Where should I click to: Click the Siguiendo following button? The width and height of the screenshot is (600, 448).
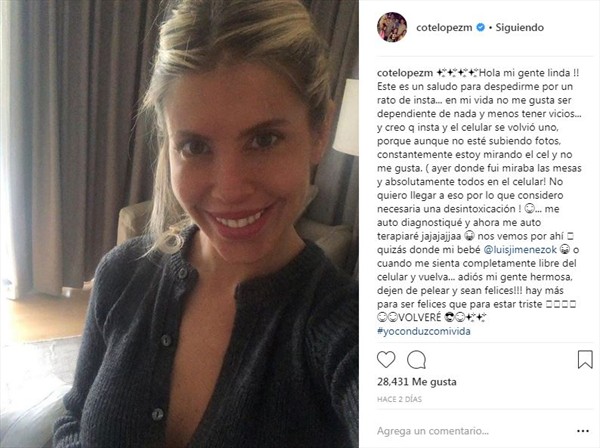[520, 28]
